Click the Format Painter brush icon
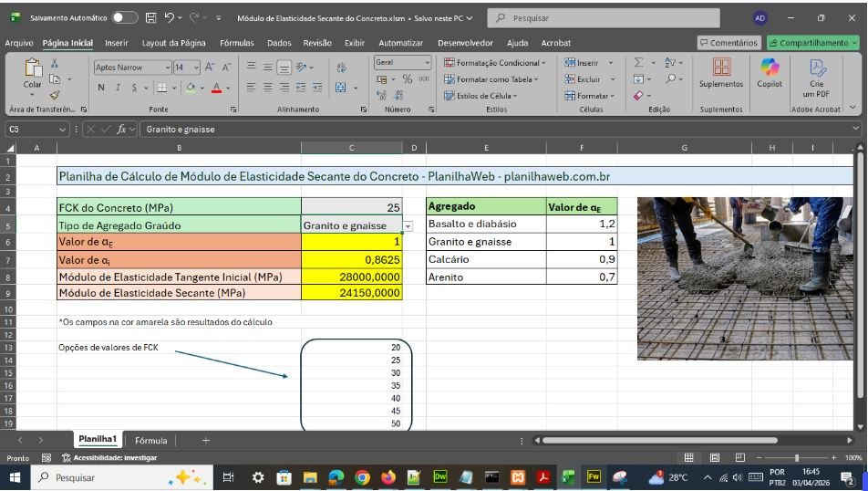 tap(55, 95)
